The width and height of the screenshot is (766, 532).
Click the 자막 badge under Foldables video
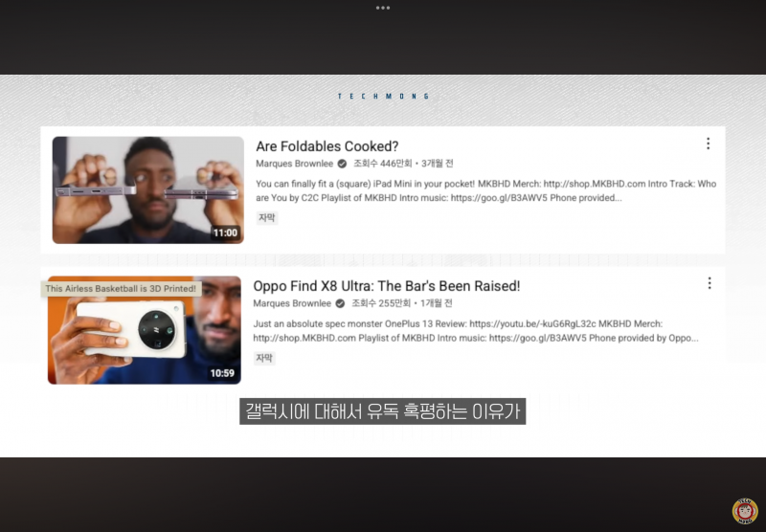tap(267, 218)
